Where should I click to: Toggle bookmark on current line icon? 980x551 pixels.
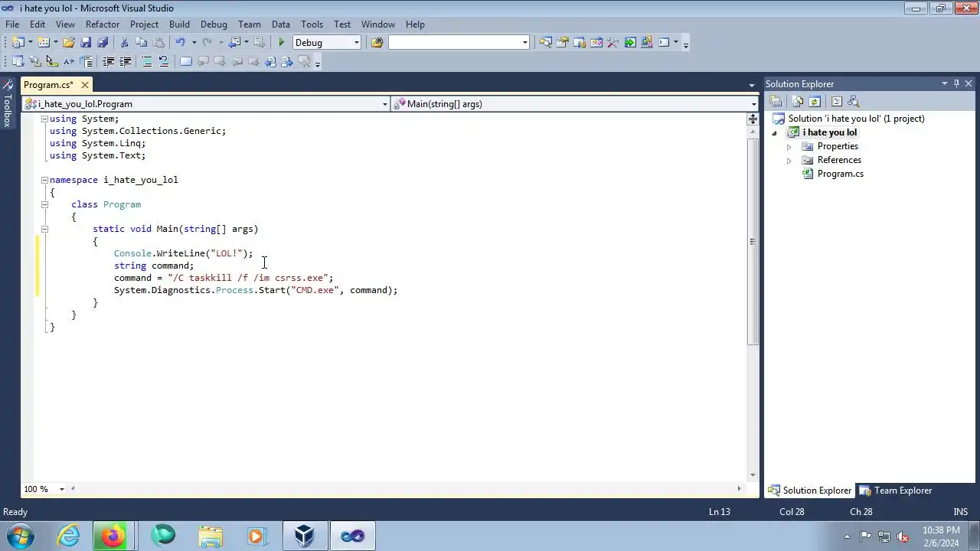point(186,62)
